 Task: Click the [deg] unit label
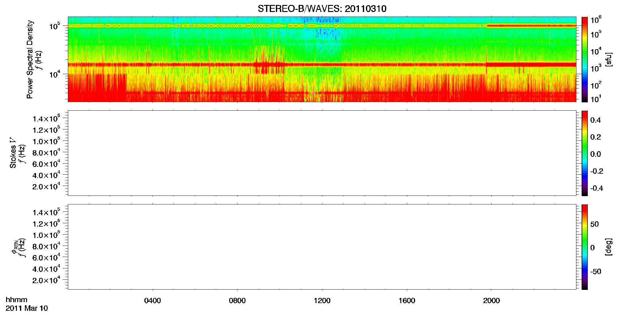tap(608, 247)
